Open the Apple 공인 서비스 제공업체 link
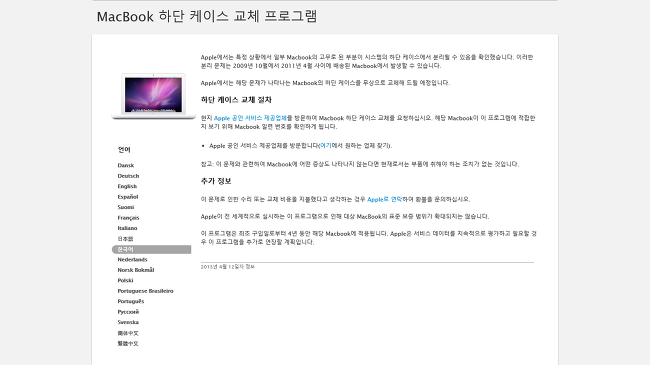Viewport: 650px width, 365px height. pos(250,118)
